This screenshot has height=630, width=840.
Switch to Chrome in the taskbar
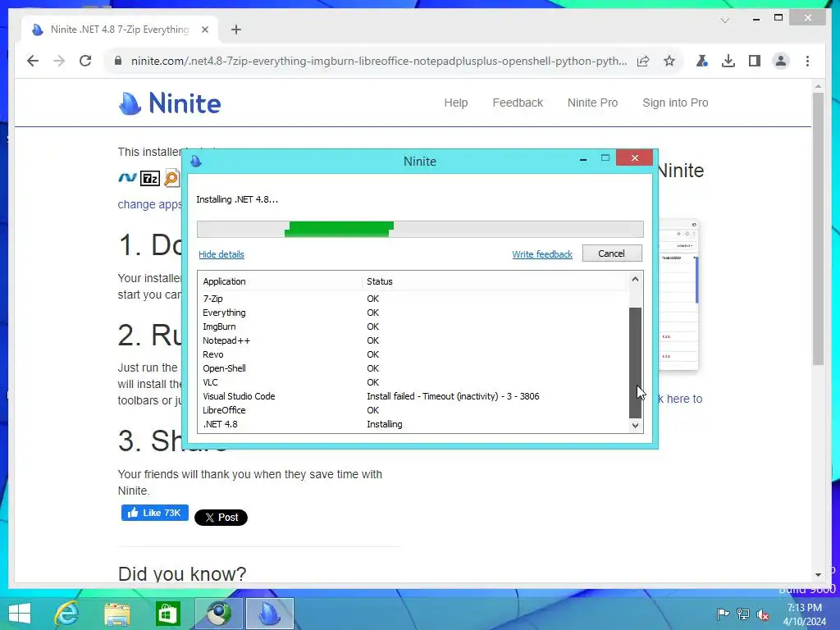218,614
